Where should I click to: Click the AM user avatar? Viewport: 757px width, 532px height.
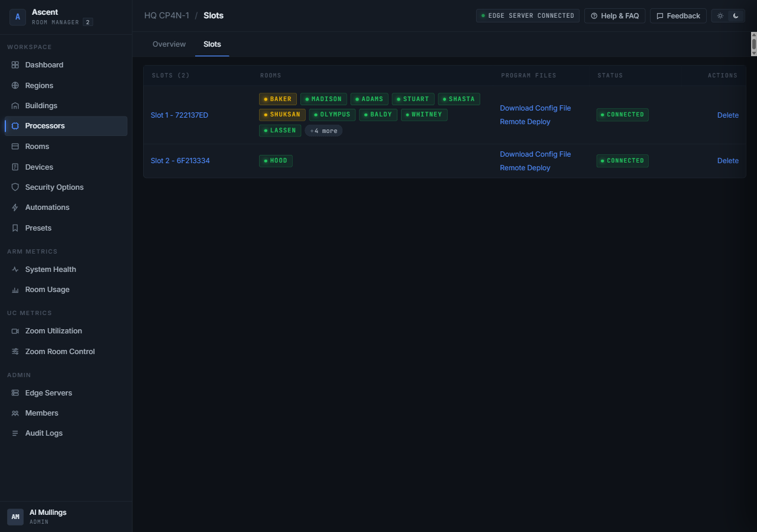coord(15,517)
